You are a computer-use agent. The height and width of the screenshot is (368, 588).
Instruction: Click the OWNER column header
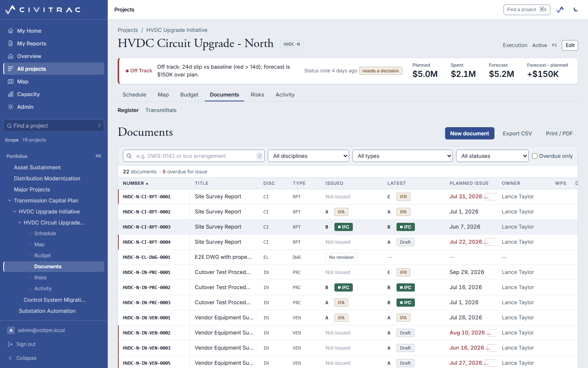(x=511, y=183)
